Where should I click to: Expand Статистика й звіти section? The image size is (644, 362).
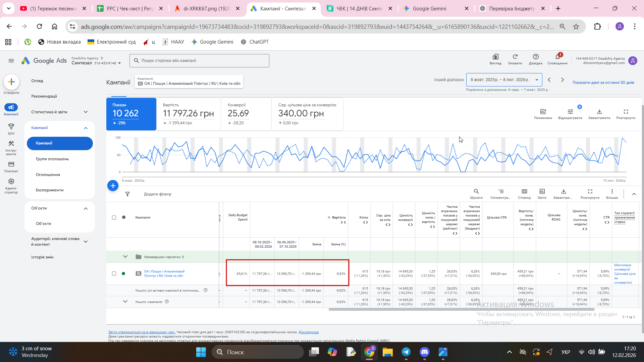coord(86,112)
